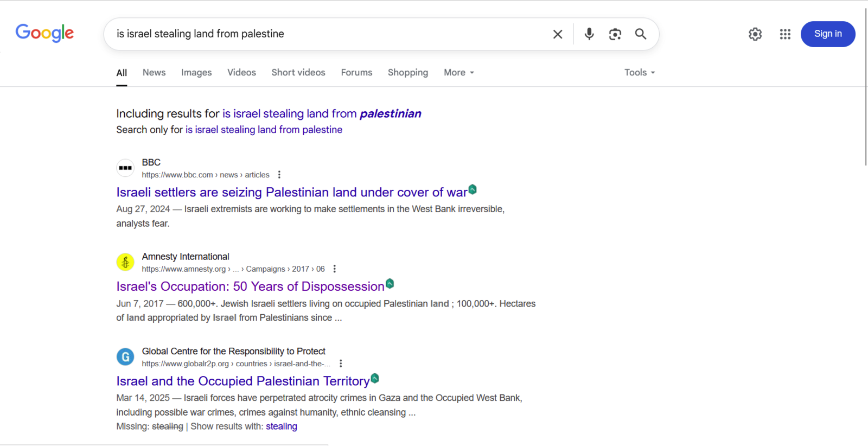Click the Global Centre favicon

coord(125,356)
